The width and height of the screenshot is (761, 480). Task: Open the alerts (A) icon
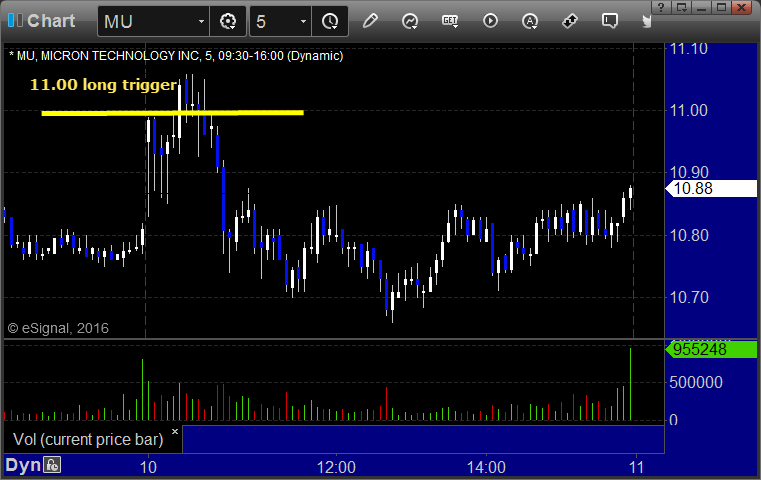point(529,21)
